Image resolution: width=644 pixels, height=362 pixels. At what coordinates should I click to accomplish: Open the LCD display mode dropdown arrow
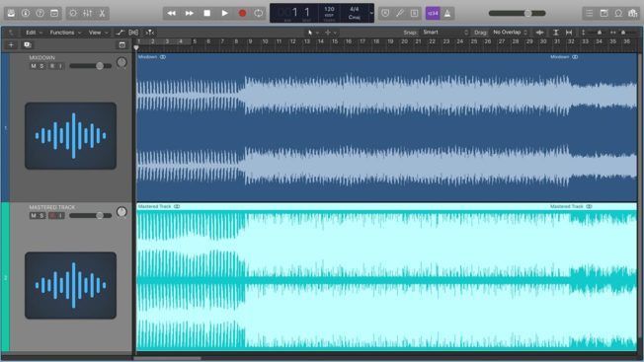click(x=371, y=13)
